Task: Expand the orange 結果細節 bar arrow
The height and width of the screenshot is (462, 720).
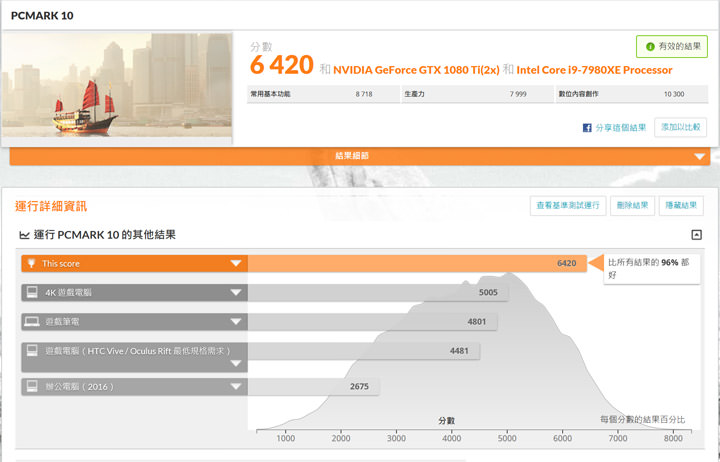Action: click(699, 157)
